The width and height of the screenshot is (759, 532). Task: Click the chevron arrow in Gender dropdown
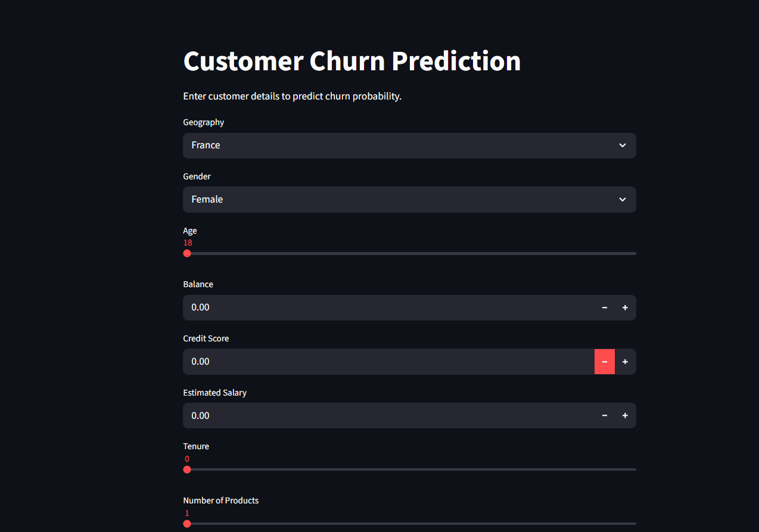click(x=623, y=200)
